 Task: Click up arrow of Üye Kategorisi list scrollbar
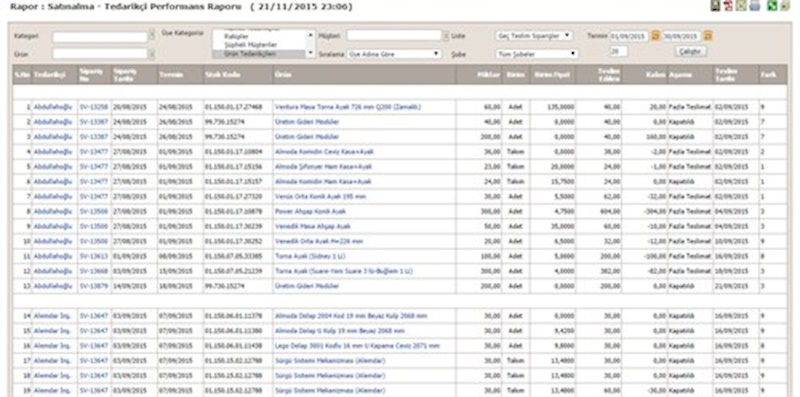pos(310,35)
